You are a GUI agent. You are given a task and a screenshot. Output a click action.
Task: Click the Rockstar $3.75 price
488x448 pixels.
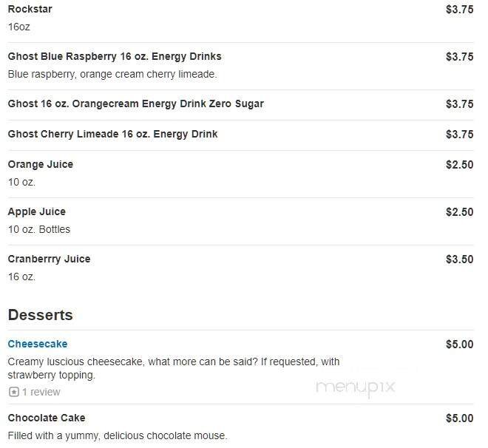click(459, 9)
